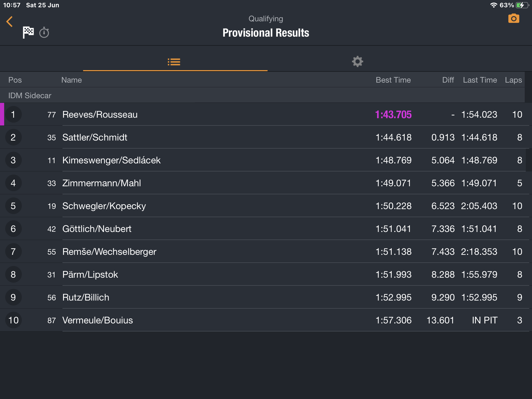
Task: Open the Remše/Wechselberger entry
Action: tap(266, 252)
